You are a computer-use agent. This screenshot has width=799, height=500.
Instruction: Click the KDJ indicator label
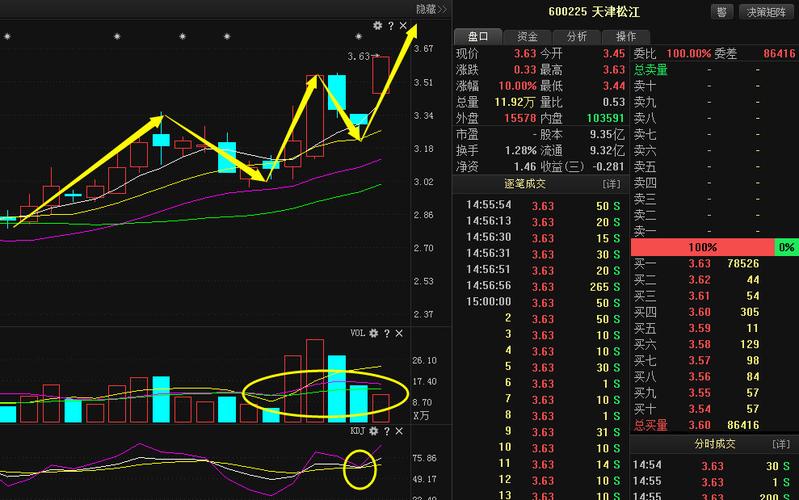[357, 431]
